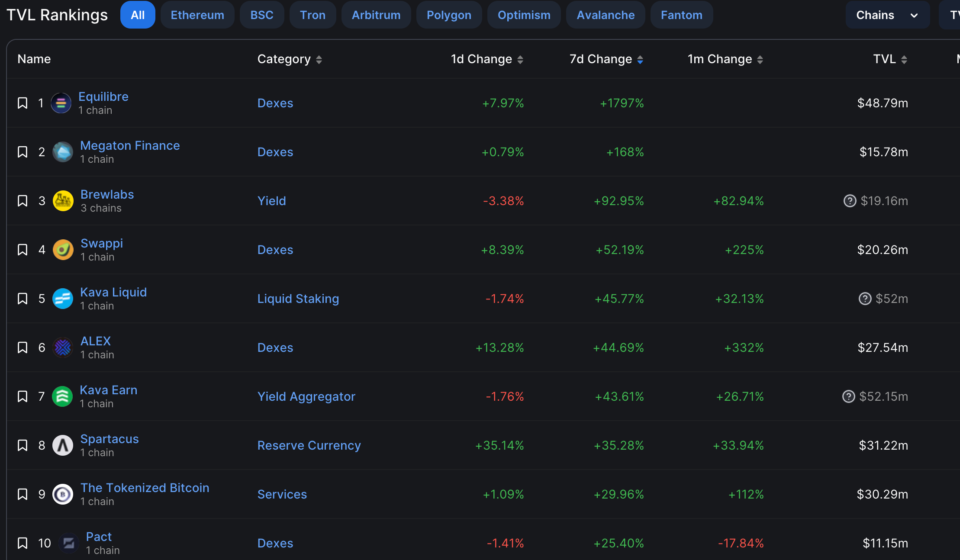
Task: Bookmark the Equilibre row
Action: [23, 103]
